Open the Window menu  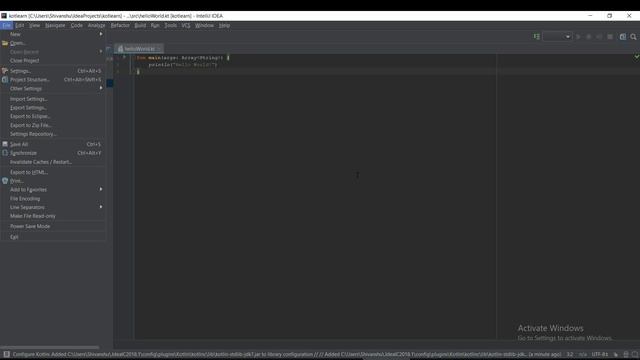click(204, 25)
